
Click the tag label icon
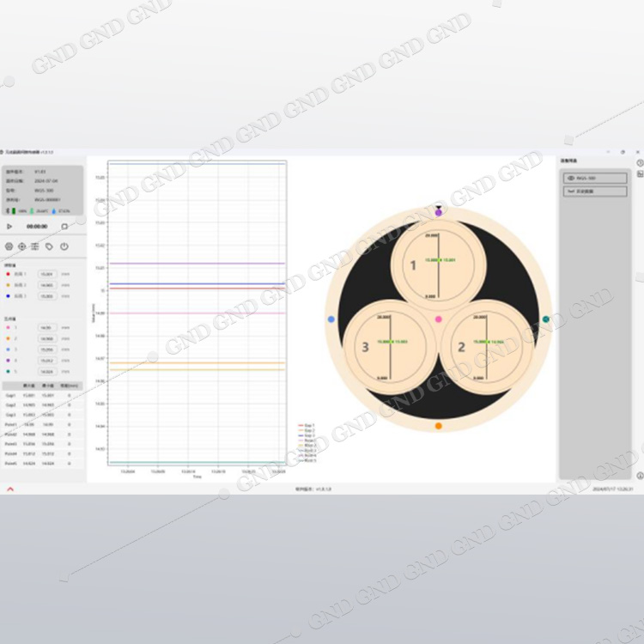click(50, 246)
